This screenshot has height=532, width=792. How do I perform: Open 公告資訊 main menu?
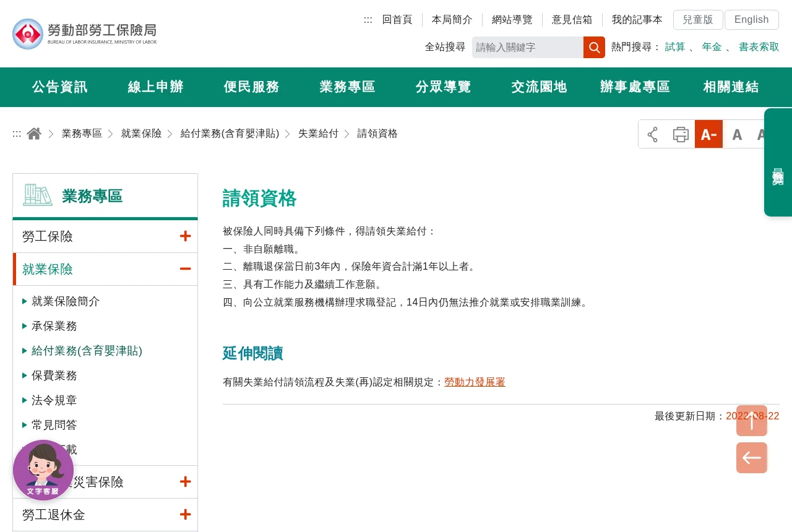point(60,87)
